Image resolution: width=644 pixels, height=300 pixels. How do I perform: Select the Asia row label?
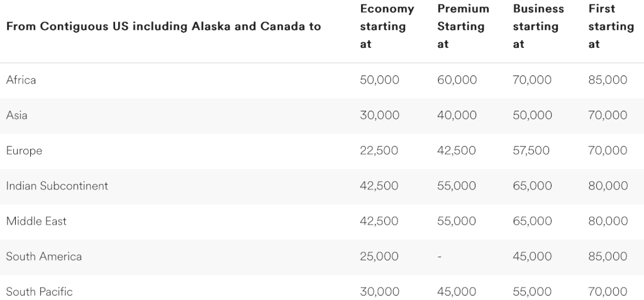[x=17, y=115]
